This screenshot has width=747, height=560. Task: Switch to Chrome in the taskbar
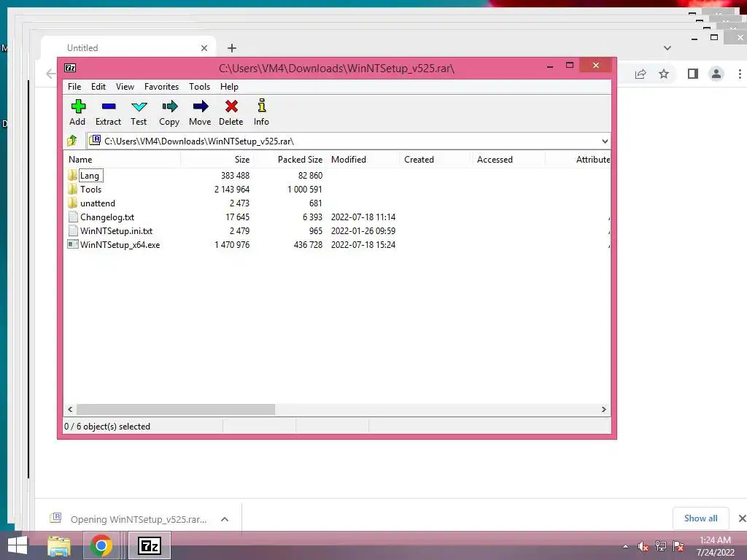[x=101, y=545]
